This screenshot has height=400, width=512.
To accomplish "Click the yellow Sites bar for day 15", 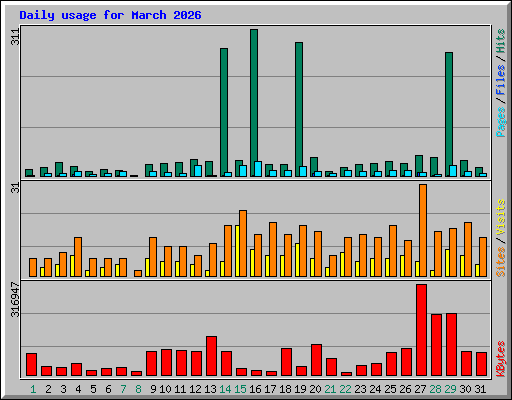I will tap(237, 251).
